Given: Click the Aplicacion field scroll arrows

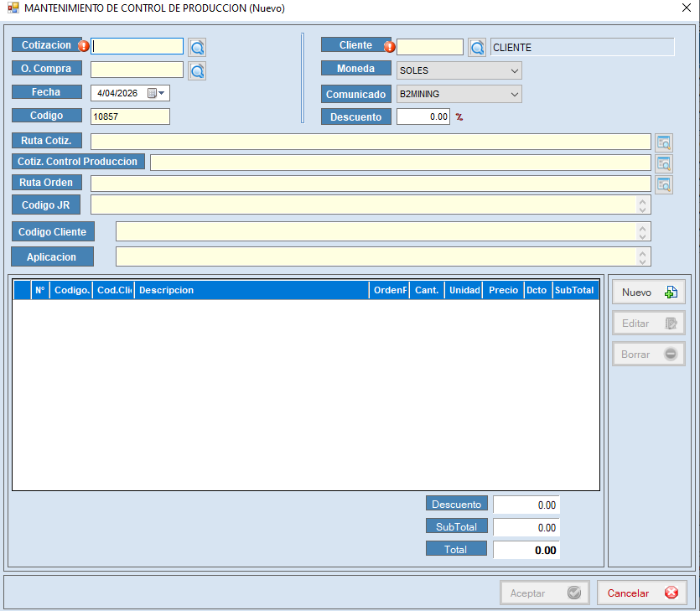Looking at the screenshot, I should click(x=643, y=256).
